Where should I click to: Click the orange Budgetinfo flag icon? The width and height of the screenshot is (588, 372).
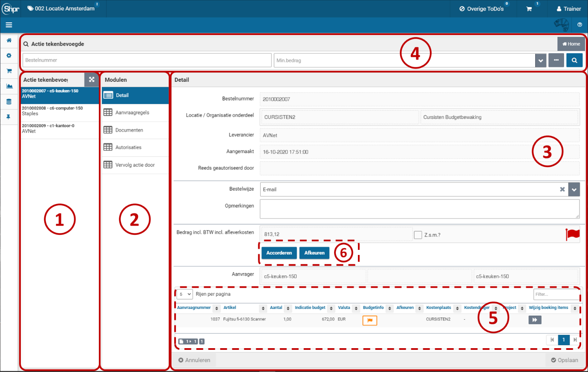pyautogui.click(x=369, y=320)
